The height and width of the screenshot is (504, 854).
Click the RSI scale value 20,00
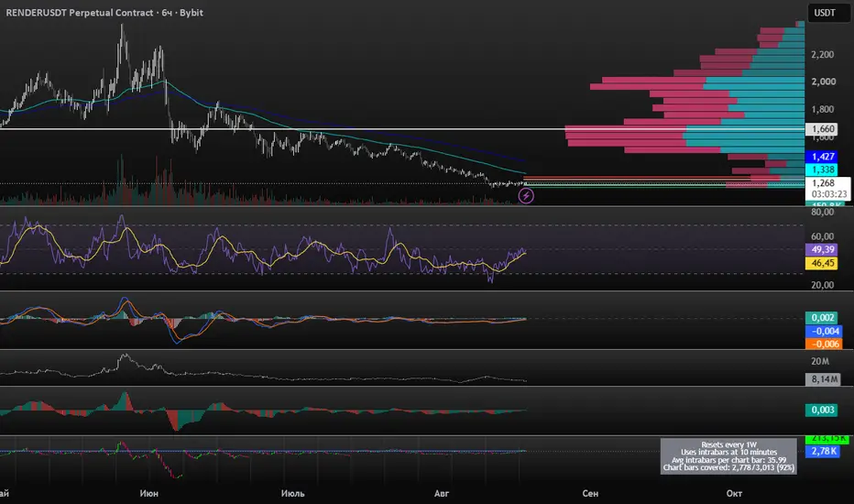823,285
